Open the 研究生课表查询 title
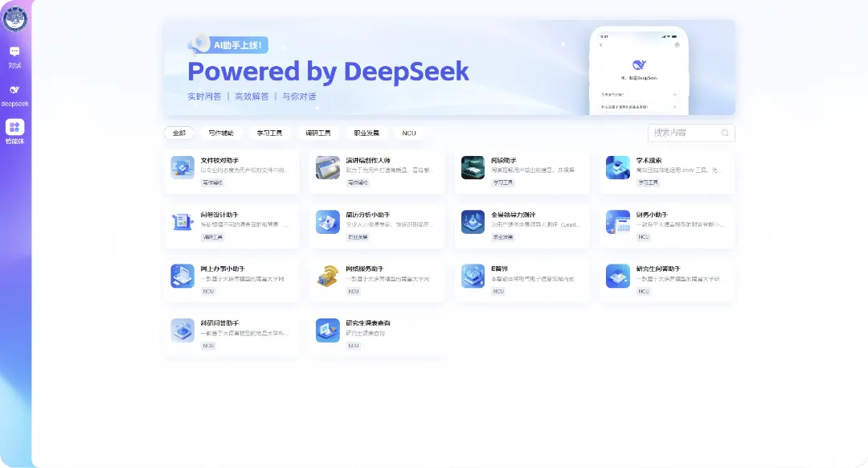This screenshot has width=868, height=468. coord(368,323)
